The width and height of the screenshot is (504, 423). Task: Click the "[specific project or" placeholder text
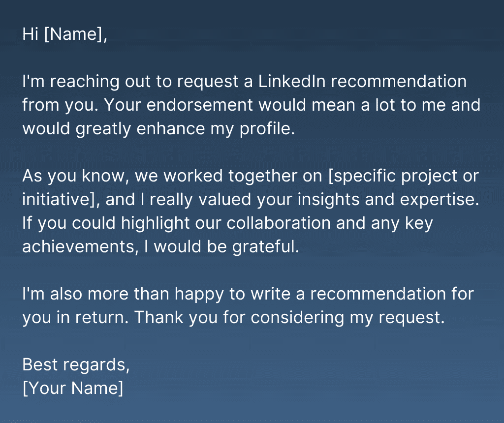[x=403, y=176]
